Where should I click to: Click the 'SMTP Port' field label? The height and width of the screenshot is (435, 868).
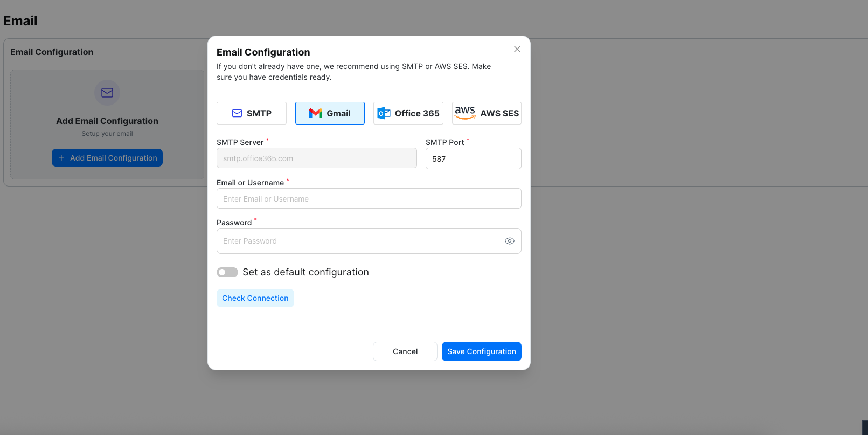(x=445, y=142)
